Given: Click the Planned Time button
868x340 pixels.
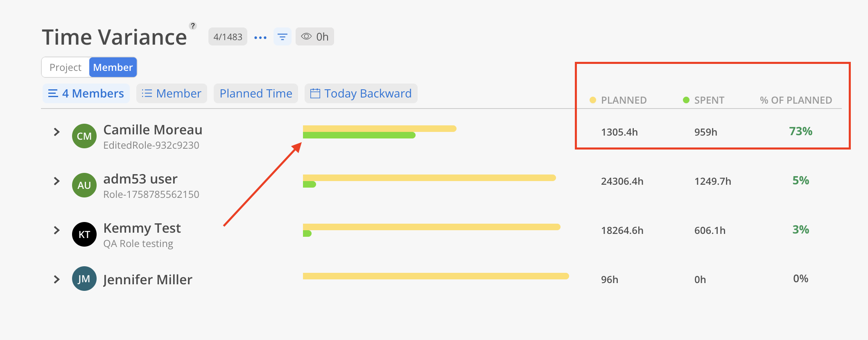Looking at the screenshot, I should click(256, 93).
